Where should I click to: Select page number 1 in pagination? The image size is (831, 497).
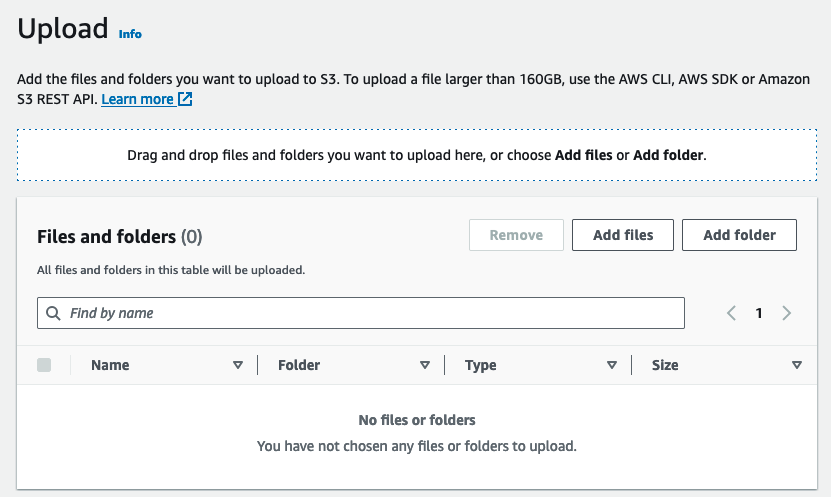coord(759,313)
